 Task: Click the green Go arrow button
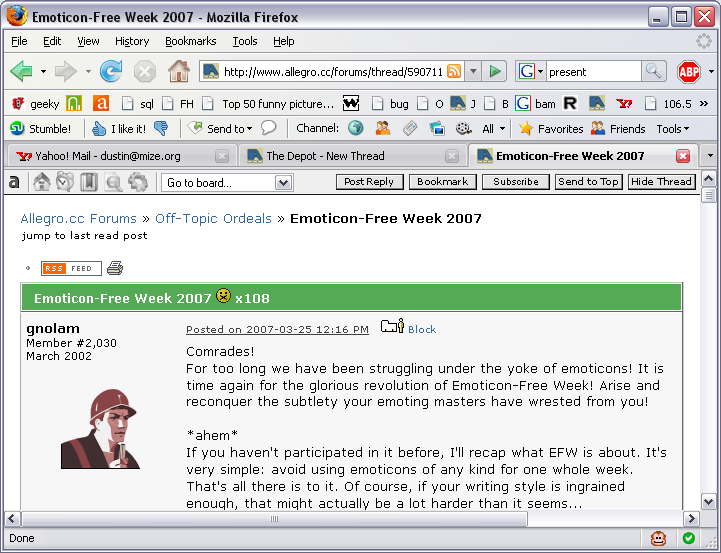coord(494,72)
